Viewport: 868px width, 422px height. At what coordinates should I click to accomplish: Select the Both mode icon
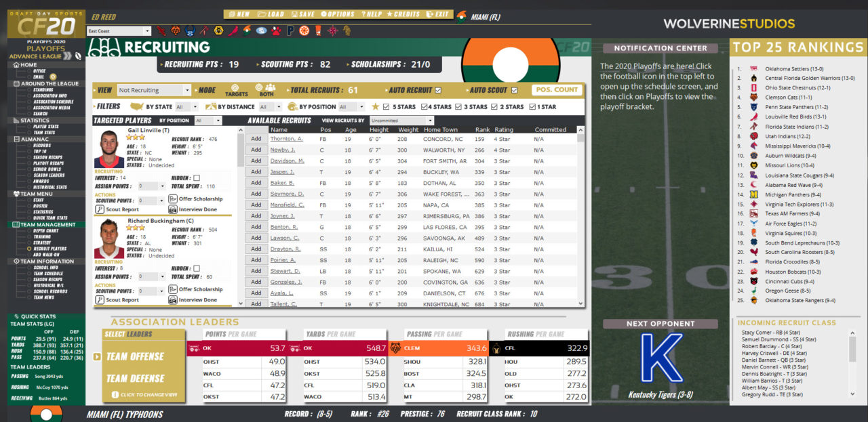click(270, 89)
